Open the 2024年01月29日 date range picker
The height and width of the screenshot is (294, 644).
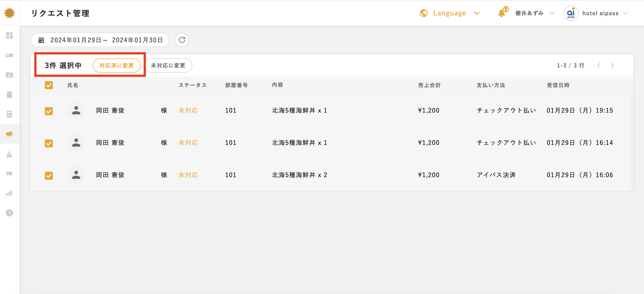click(x=100, y=40)
